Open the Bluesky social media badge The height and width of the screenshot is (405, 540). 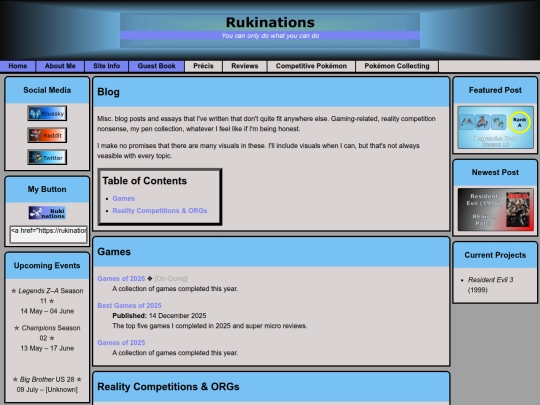[47, 113]
